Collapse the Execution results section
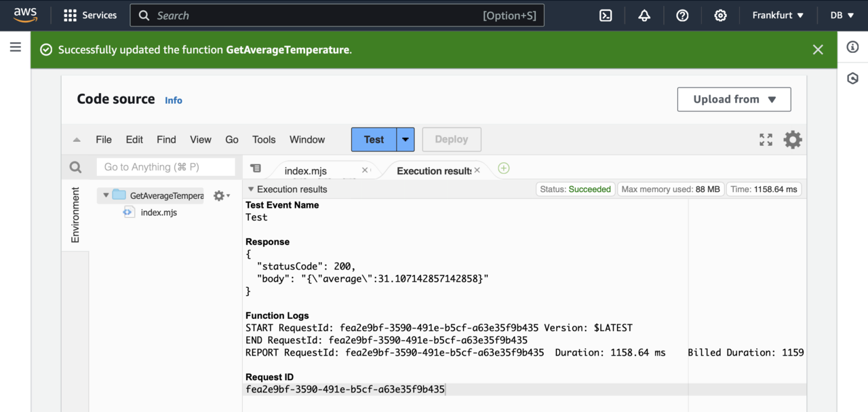 tap(251, 189)
